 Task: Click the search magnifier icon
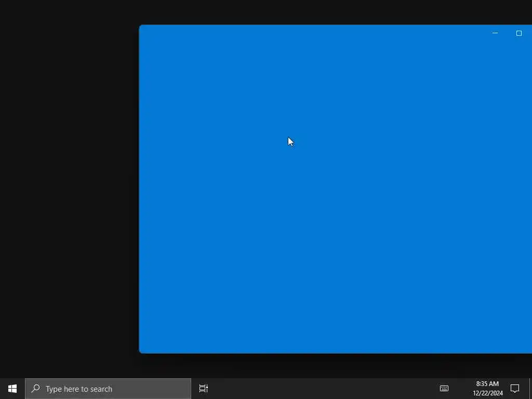point(35,388)
